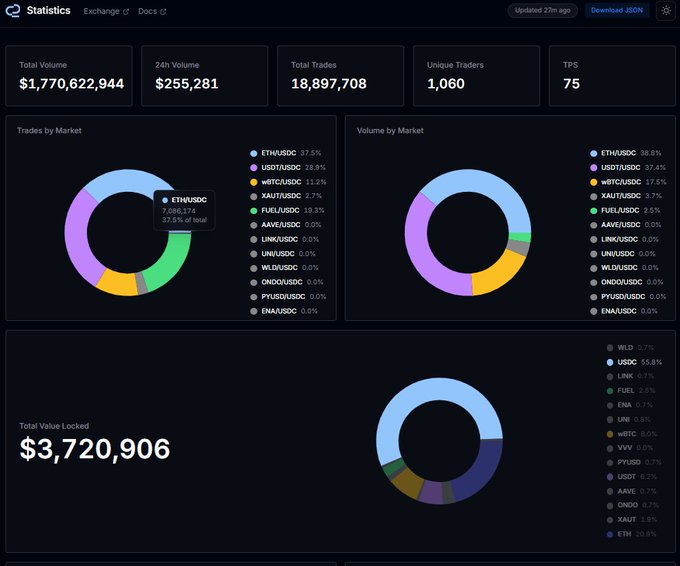Toggle UNI in Total Value Locked legend
Image resolution: width=680 pixels, height=566 pixels.
[628, 419]
